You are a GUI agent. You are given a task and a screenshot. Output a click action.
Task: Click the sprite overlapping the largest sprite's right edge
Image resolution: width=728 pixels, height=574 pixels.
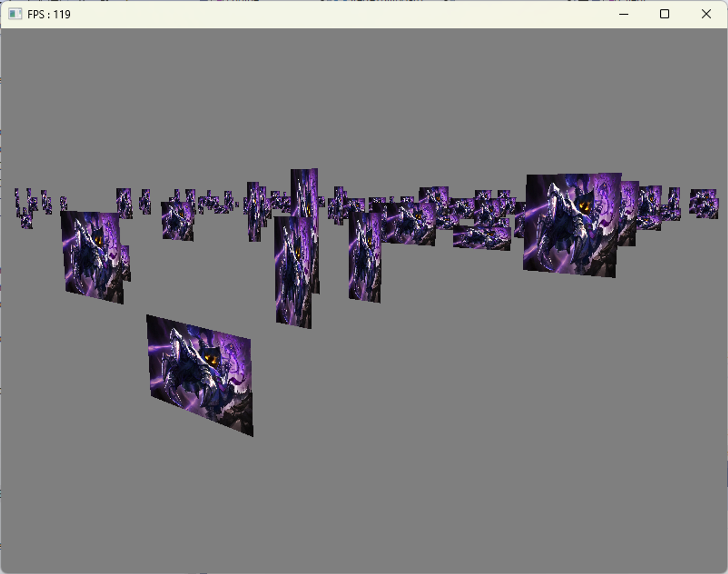(x=629, y=211)
